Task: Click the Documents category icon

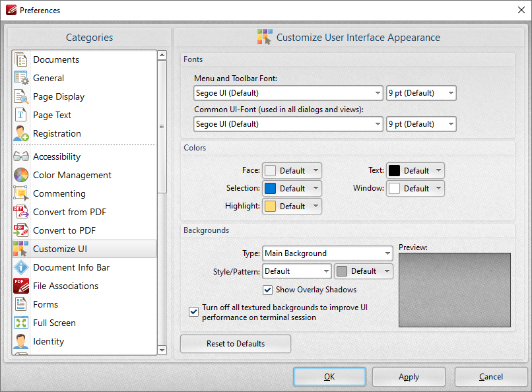Action: coord(21,59)
